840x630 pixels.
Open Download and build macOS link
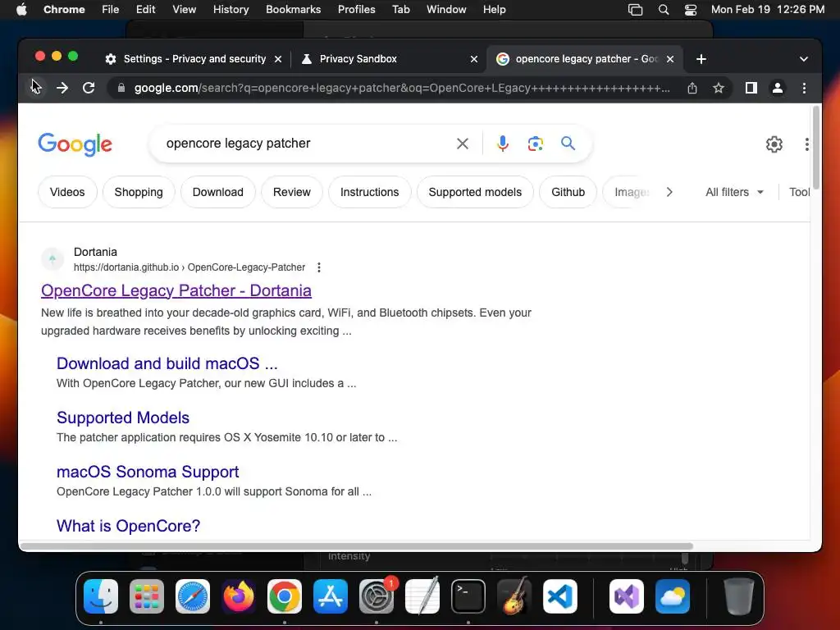click(x=167, y=363)
